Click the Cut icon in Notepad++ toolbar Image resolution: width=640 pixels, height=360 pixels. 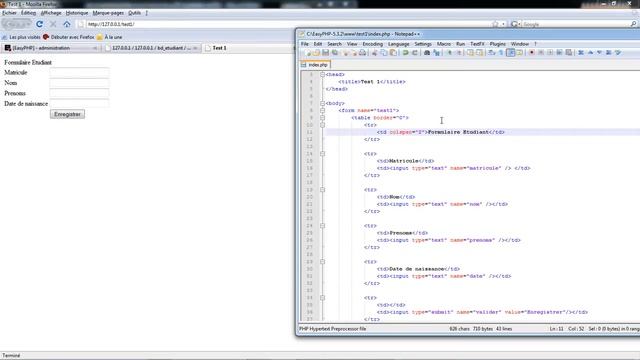[x=374, y=53]
